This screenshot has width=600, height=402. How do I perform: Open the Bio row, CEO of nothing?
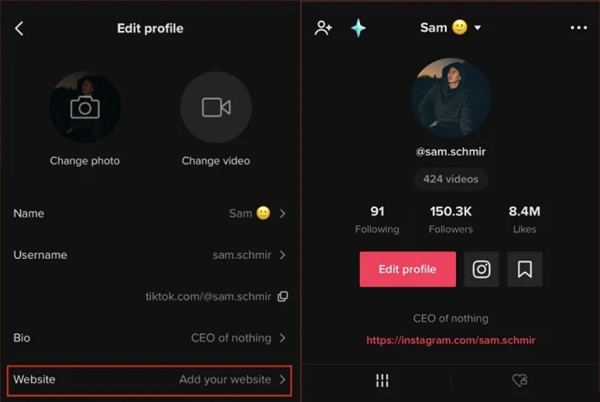[x=150, y=338]
